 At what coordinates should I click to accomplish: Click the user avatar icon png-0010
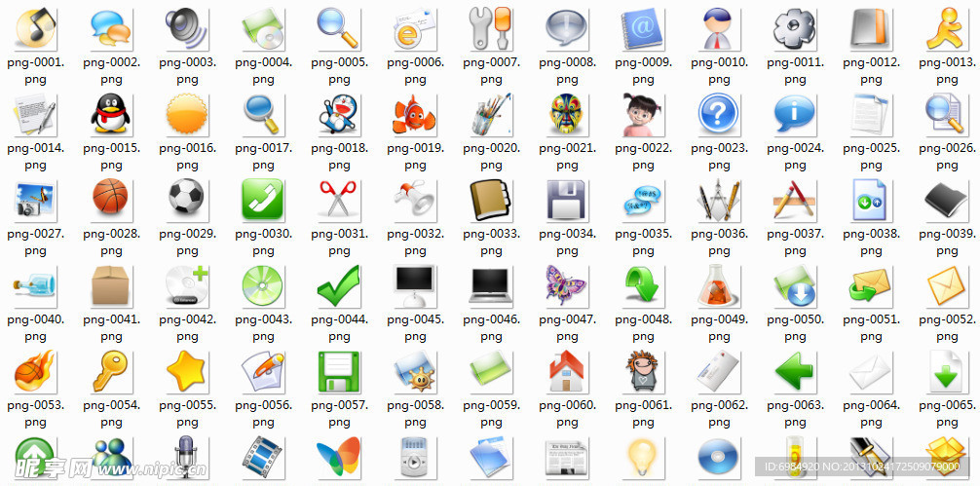719,29
